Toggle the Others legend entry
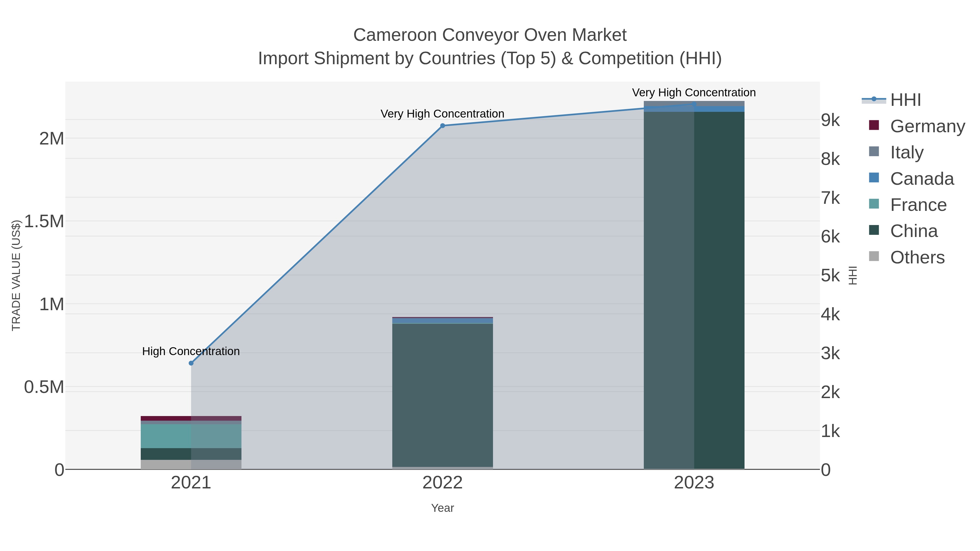This screenshot has height=551, width=980. pos(906,257)
